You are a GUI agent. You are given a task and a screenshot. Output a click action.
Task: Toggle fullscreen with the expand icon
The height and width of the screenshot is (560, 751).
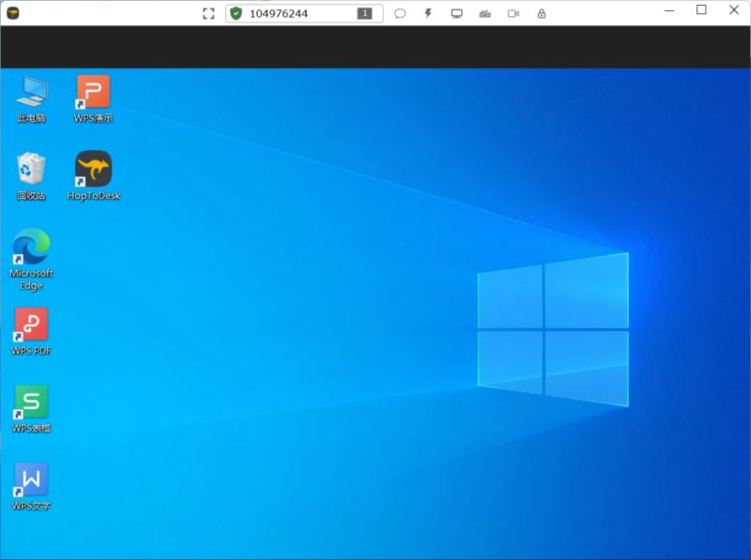208,12
